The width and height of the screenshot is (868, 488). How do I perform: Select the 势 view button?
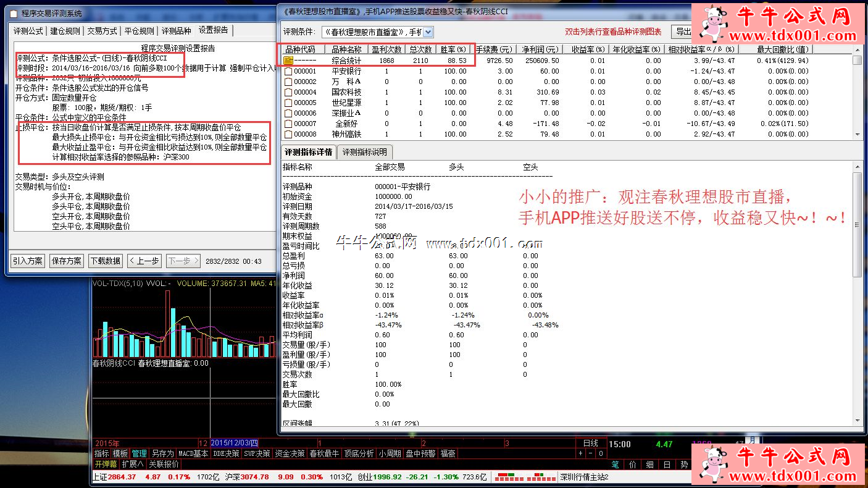(x=683, y=464)
